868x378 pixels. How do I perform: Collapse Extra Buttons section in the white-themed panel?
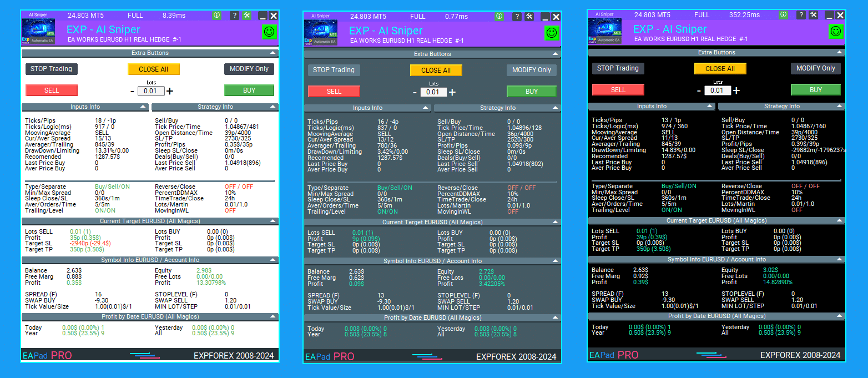(272, 53)
